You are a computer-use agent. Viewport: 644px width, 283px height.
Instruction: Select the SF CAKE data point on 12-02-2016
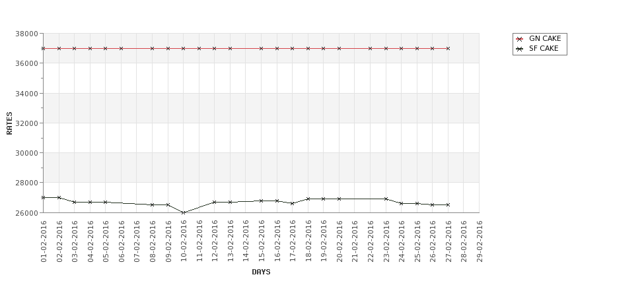tap(215, 203)
